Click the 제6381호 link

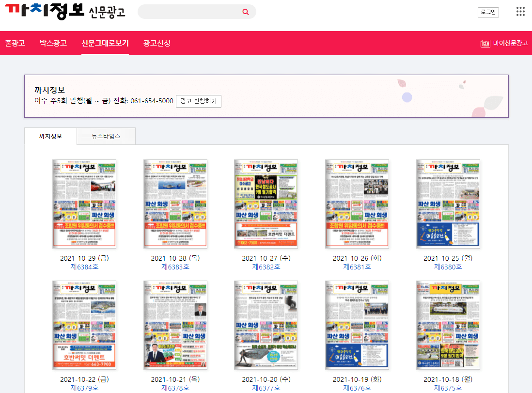(357, 267)
